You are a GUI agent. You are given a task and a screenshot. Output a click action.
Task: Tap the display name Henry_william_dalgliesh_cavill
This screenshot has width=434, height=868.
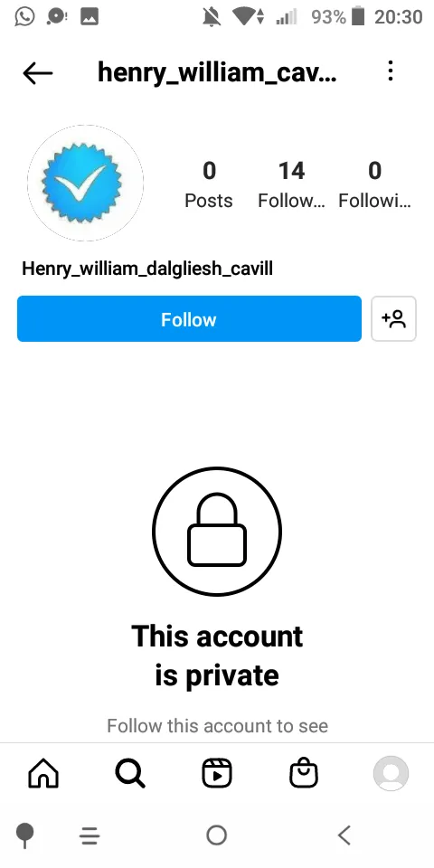[x=147, y=269]
